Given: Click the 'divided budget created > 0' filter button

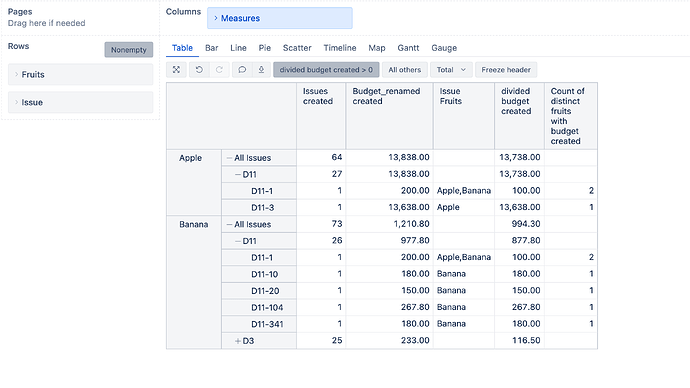Looking at the screenshot, I should (326, 70).
